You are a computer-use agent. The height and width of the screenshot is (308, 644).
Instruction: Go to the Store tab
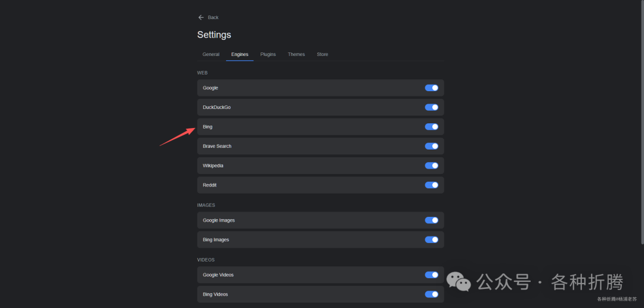click(x=322, y=54)
